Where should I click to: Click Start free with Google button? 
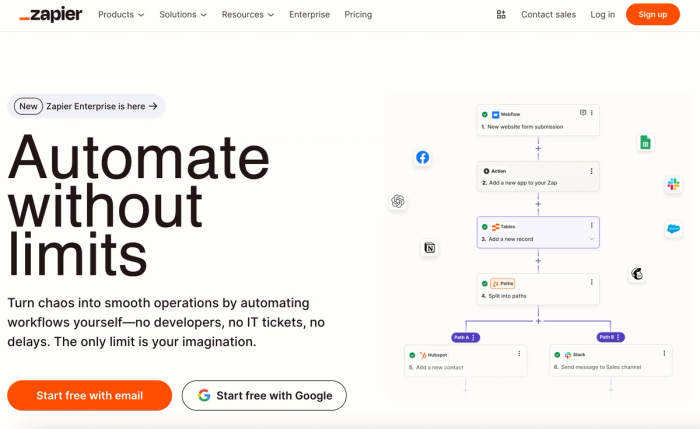click(264, 396)
